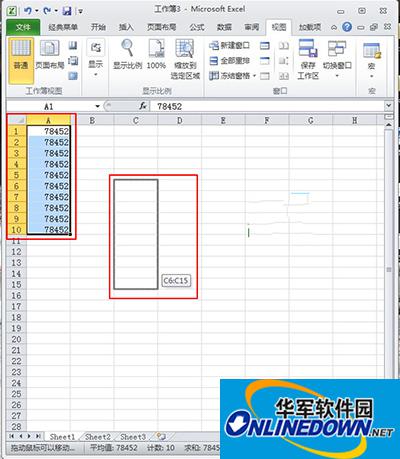Insert a function with the fx button

coord(143,106)
